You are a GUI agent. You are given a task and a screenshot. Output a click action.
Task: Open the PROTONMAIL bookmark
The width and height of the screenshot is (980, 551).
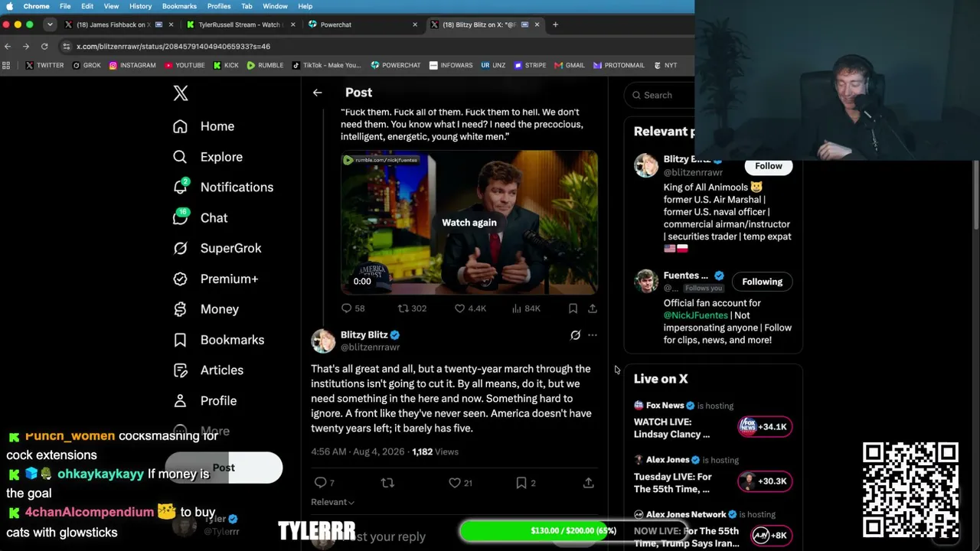pyautogui.click(x=619, y=65)
